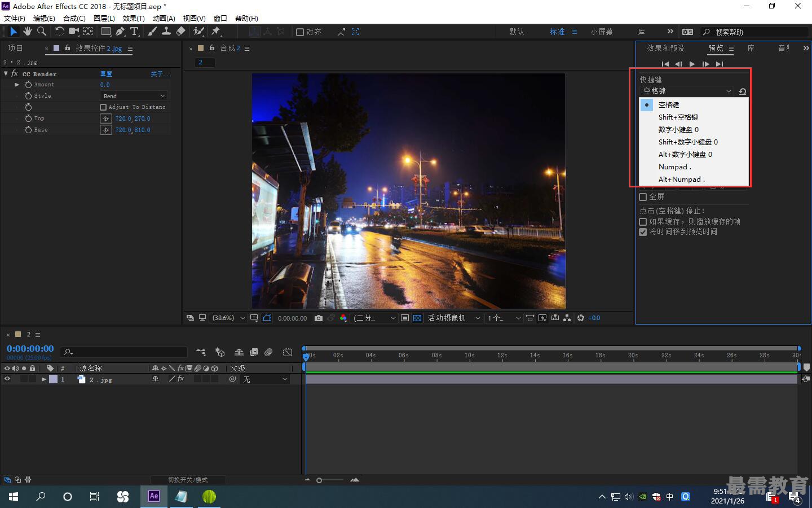
Task: Toggle the fx switch on layer 2.jpg
Action: (x=180, y=379)
